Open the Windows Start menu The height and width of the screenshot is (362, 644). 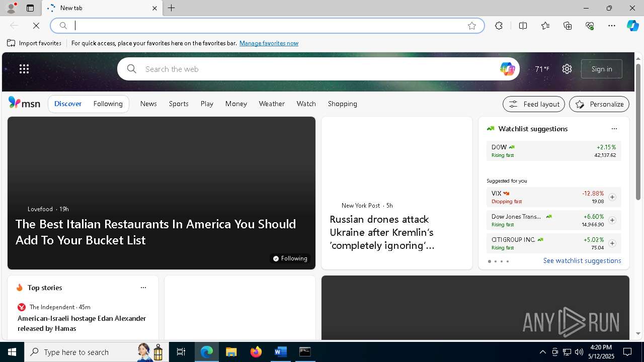coord(12,352)
